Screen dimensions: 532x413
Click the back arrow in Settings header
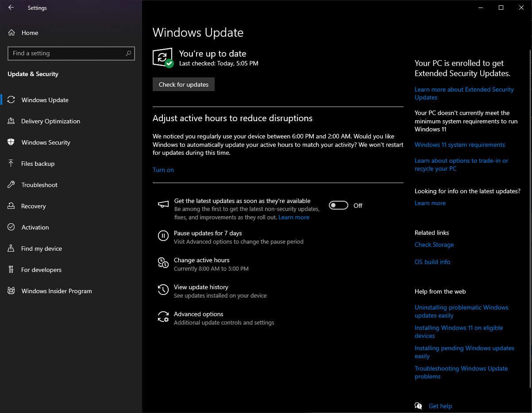[x=11, y=8]
